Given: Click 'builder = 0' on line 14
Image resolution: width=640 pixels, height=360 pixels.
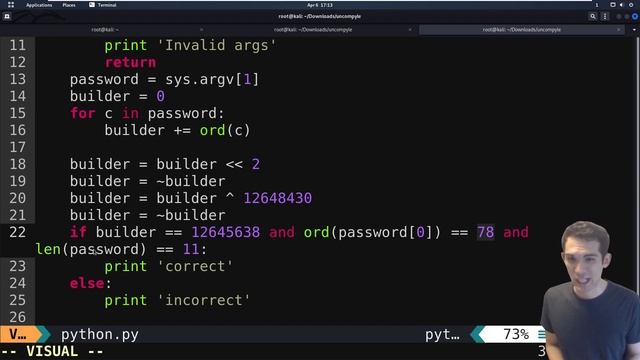Looking at the screenshot, I should coord(117,96).
